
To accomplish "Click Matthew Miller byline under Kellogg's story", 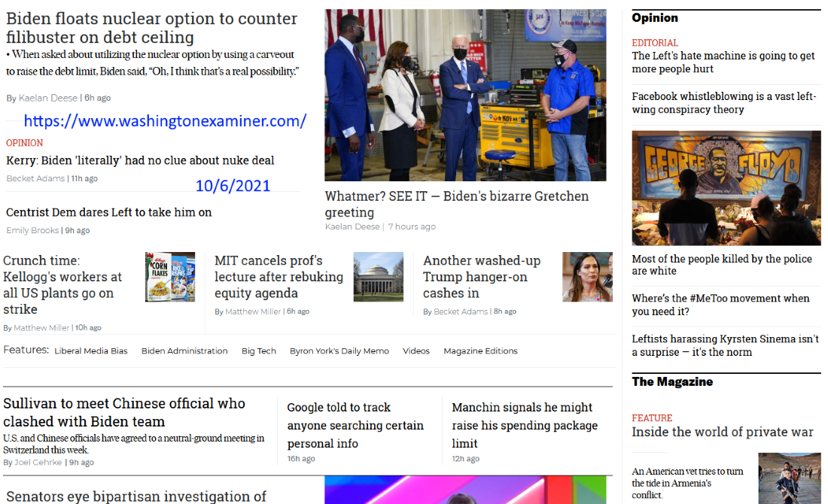I will coord(41,328).
